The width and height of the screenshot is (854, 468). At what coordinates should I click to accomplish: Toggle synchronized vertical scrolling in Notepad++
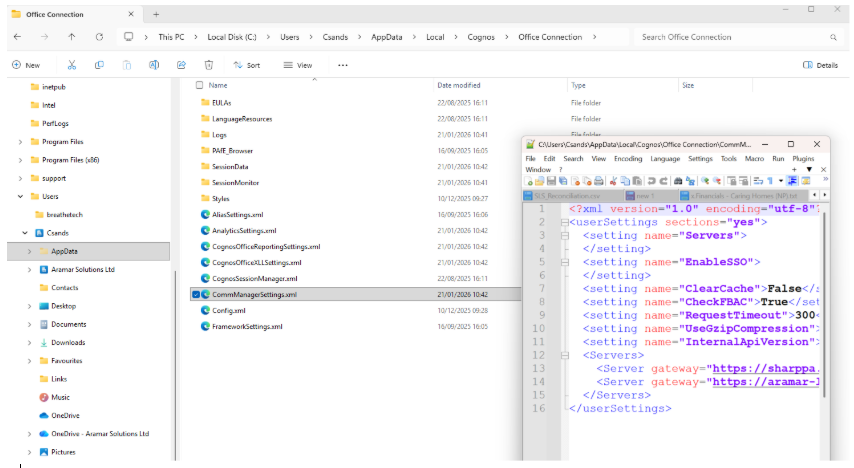tap(731, 181)
